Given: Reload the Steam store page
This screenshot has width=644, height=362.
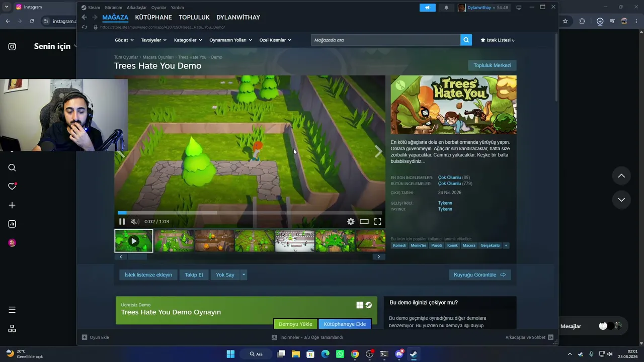Looking at the screenshot, I should 85,27.
